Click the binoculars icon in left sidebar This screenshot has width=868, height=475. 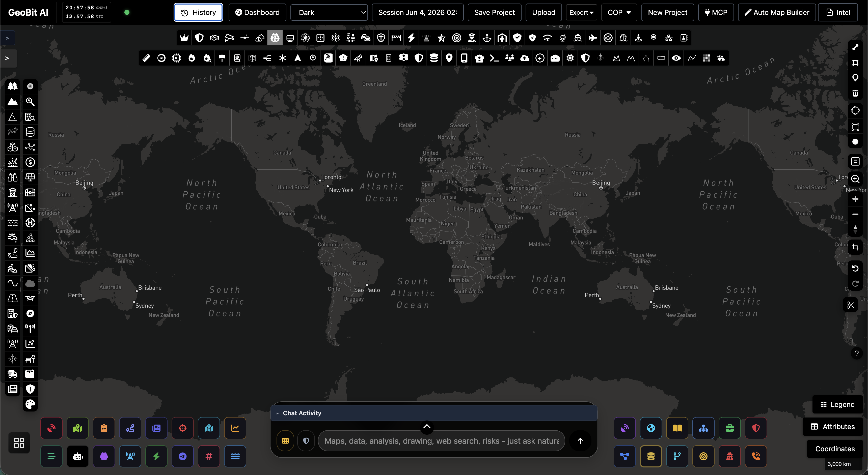12,177
